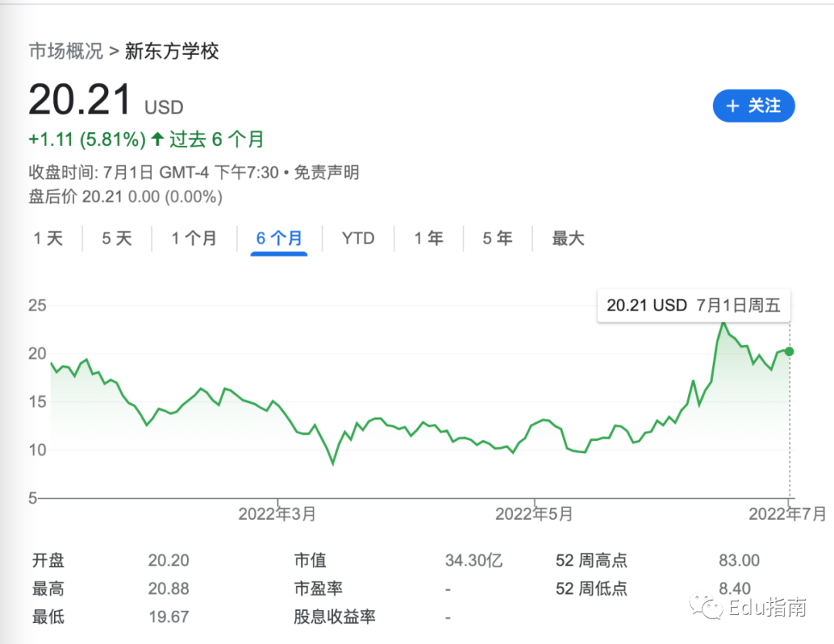This screenshot has height=644, width=834.
Task: Switch to the 最大 range tab
Action: pos(568,239)
